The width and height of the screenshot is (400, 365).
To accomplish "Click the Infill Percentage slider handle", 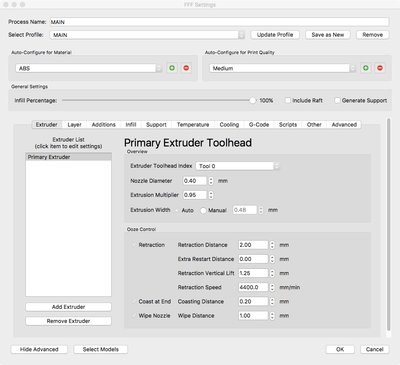I will pos(253,100).
